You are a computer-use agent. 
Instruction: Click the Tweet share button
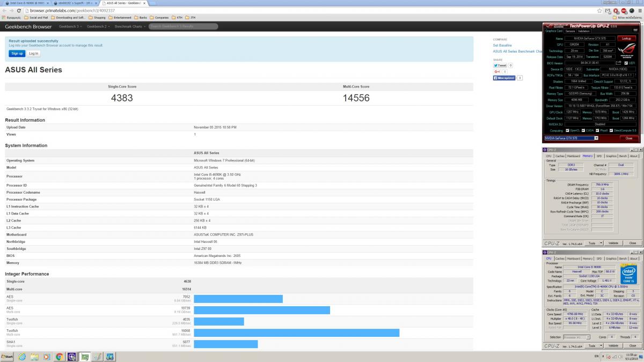click(500, 65)
